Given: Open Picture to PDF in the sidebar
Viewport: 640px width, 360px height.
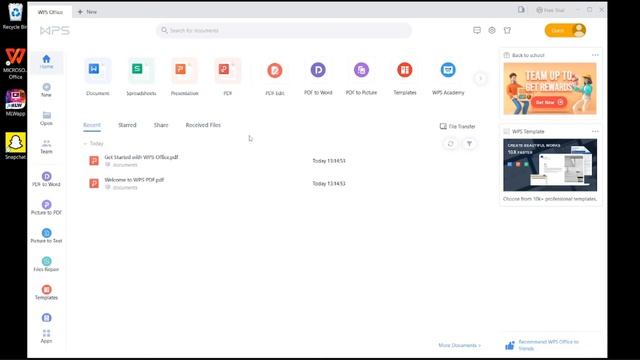Looking at the screenshot, I should coord(47,207).
